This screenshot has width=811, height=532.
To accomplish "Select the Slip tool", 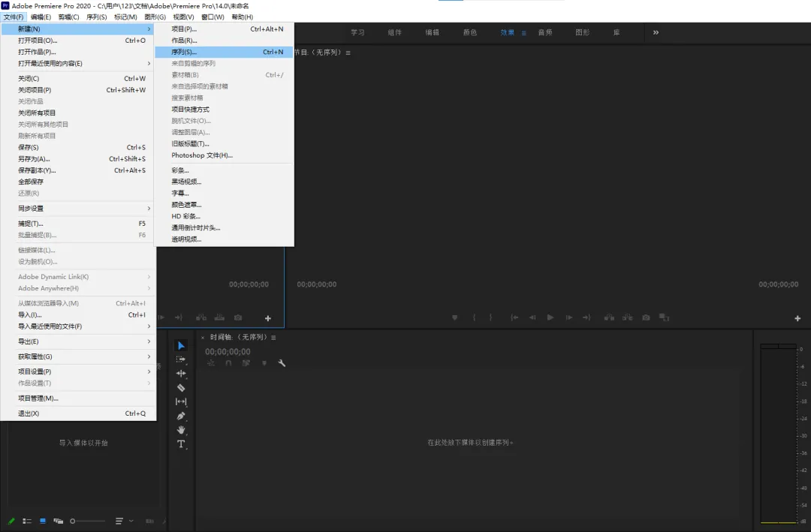I will point(181,401).
